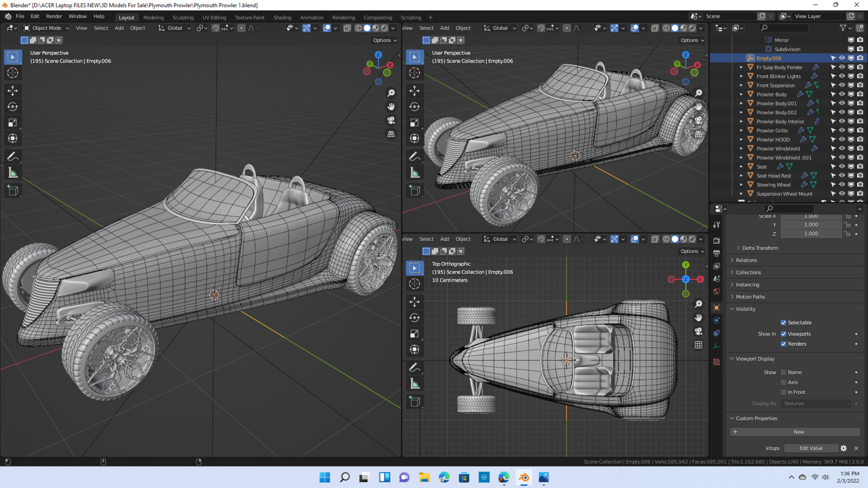Click the red X axis on top view gizmo
This screenshot has height=488, width=868.
pos(700,279)
